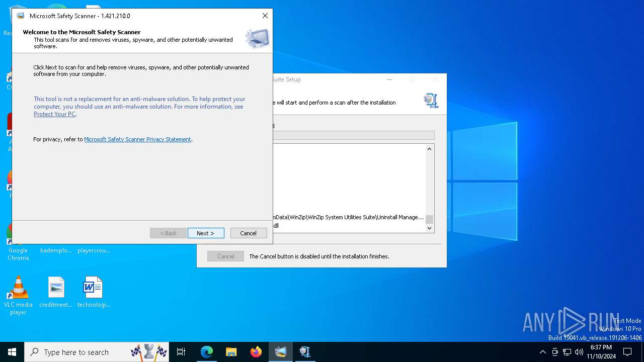Open technologi Word document on desktop
This screenshot has height=362, width=644.
click(94, 292)
